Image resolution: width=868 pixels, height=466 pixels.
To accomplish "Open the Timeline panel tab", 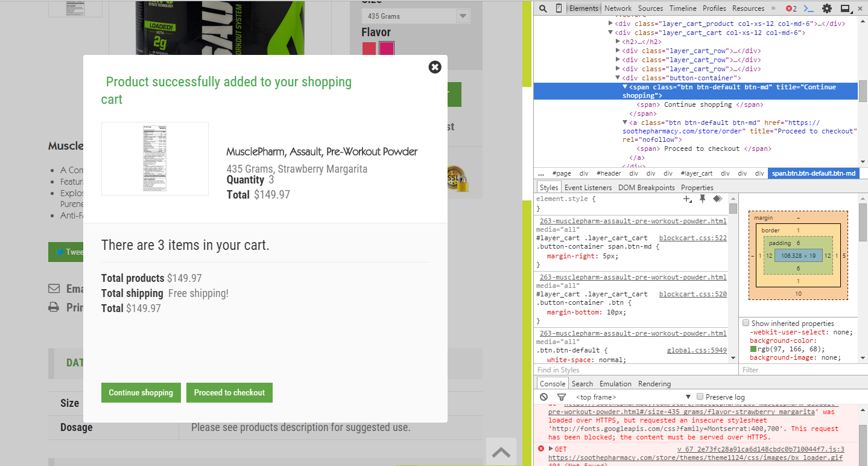I will [x=683, y=8].
